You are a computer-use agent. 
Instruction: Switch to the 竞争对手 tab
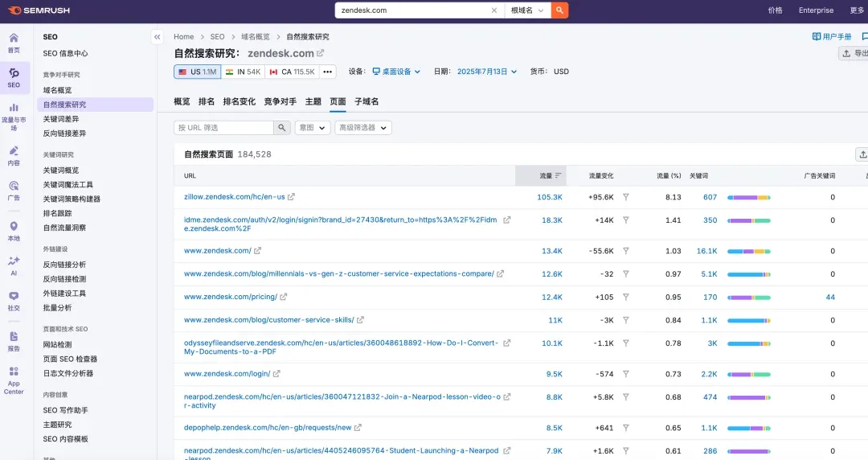click(280, 102)
